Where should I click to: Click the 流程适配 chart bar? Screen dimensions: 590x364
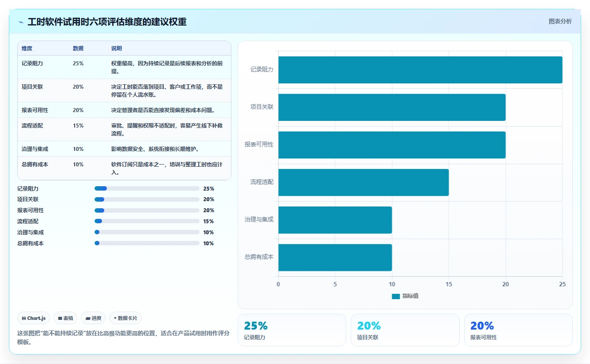(x=363, y=182)
